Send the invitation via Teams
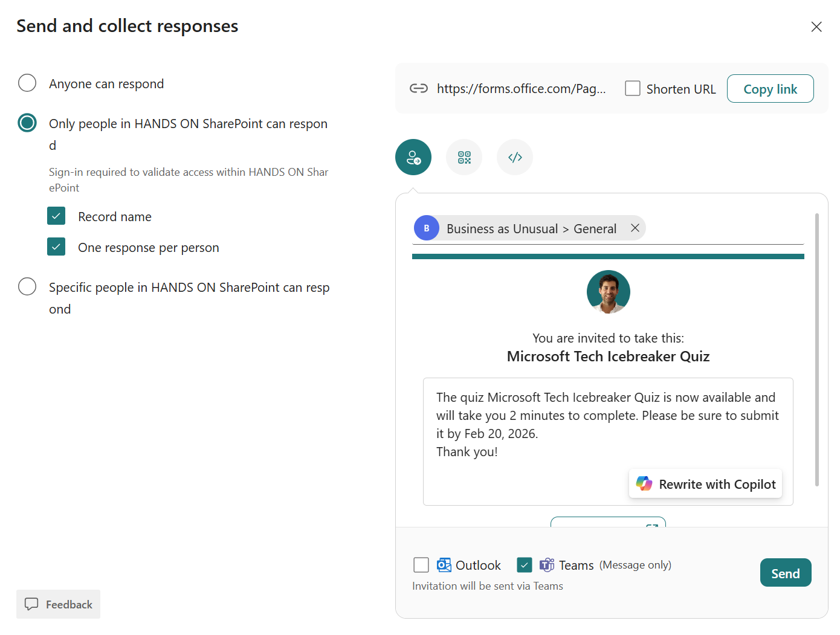Screen dimensions: 840x635 [786, 572]
